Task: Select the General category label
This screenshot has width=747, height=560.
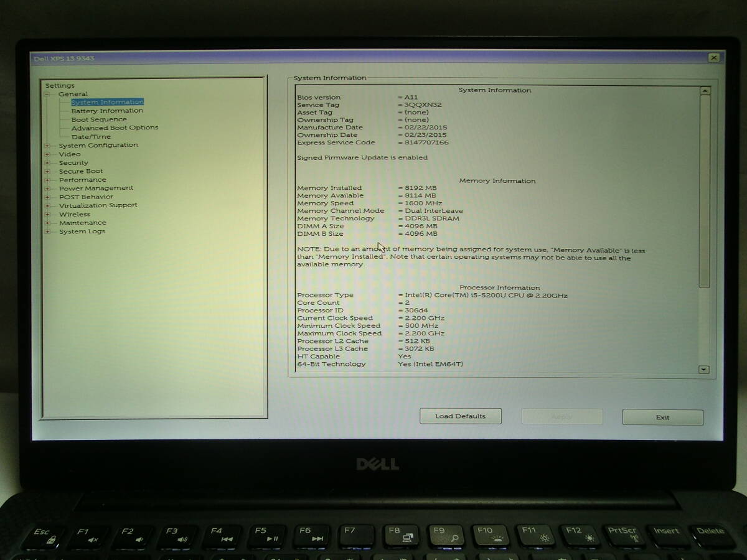Action: click(x=73, y=94)
